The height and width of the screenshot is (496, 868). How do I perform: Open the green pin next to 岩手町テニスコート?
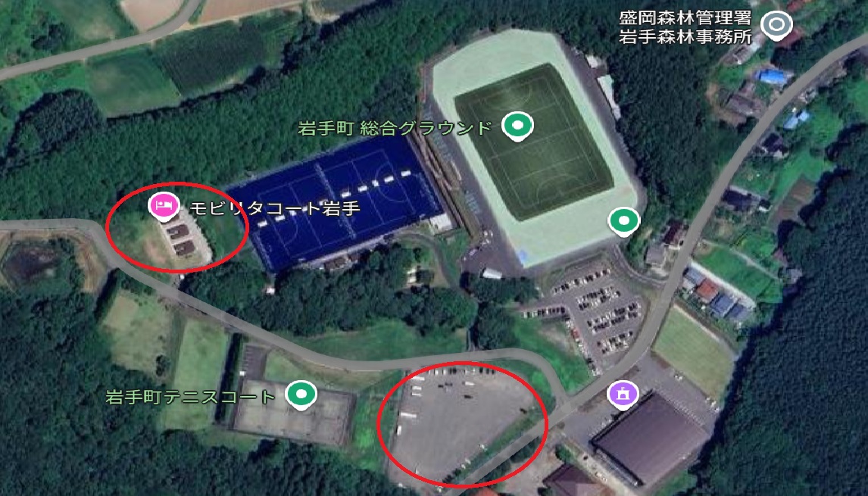[x=301, y=395]
